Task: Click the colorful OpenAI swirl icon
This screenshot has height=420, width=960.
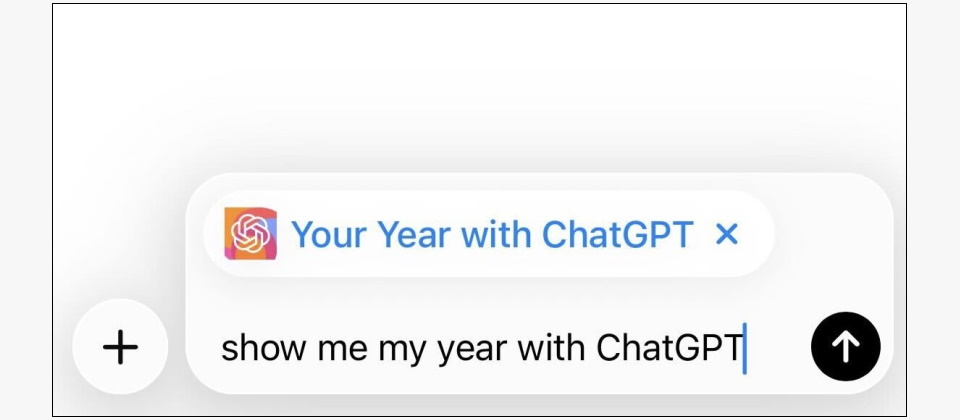Action: pos(250,235)
